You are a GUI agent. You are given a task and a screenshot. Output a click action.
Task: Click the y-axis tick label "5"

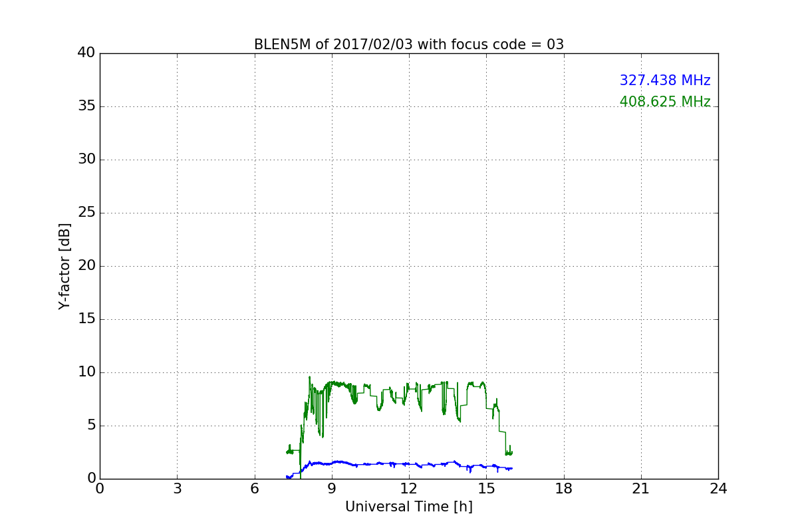point(91,426)
